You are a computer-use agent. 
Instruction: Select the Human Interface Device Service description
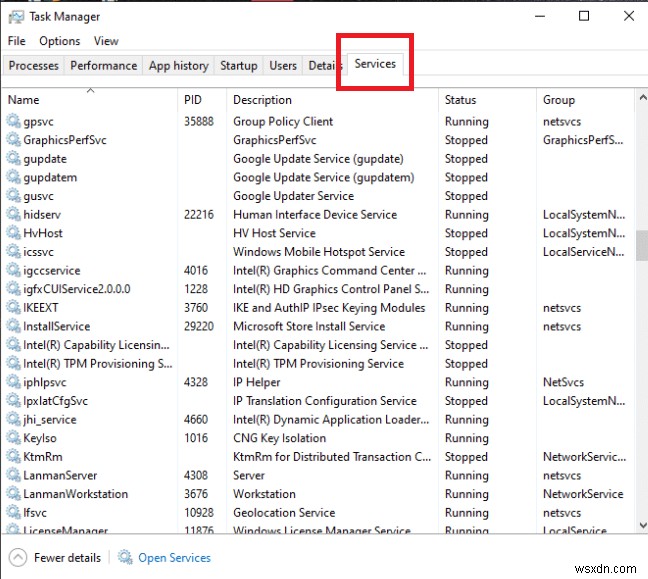pos(315,214)
